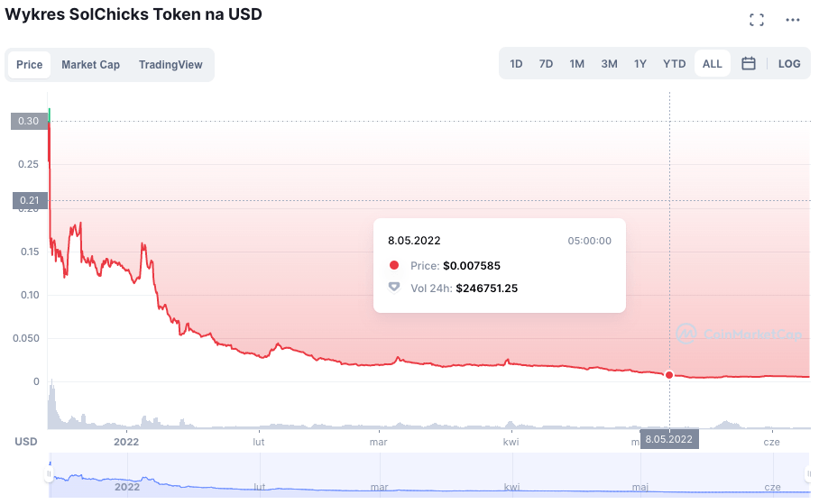Image resolution: width=819 pixels, height=504 pixels.
Task: Set chart range to YTD
Action: tap(675, 64)
